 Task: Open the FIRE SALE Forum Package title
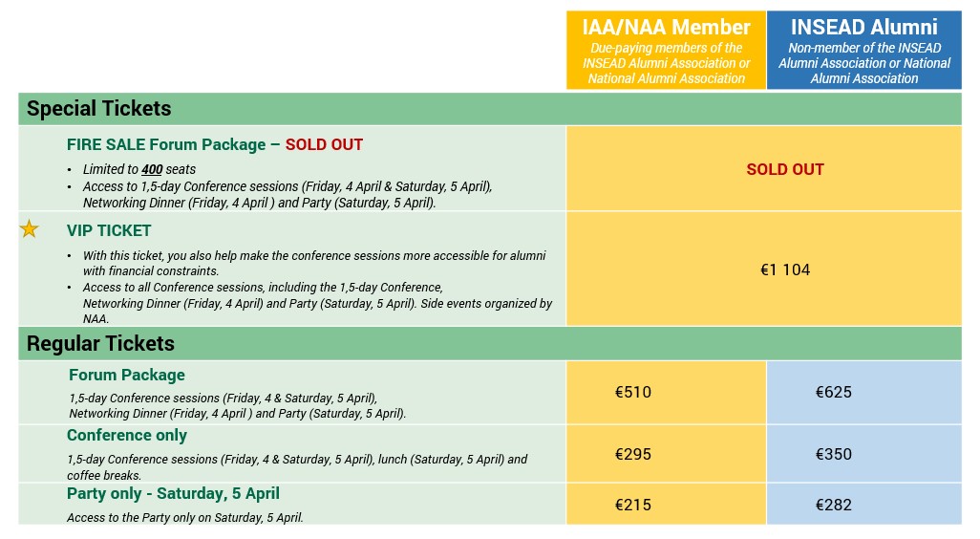pyautogui.click(x=215, y=144)
